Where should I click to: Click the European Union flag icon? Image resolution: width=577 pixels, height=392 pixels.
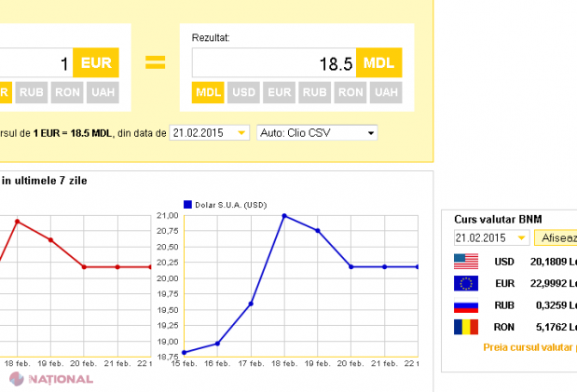point(465,283)
